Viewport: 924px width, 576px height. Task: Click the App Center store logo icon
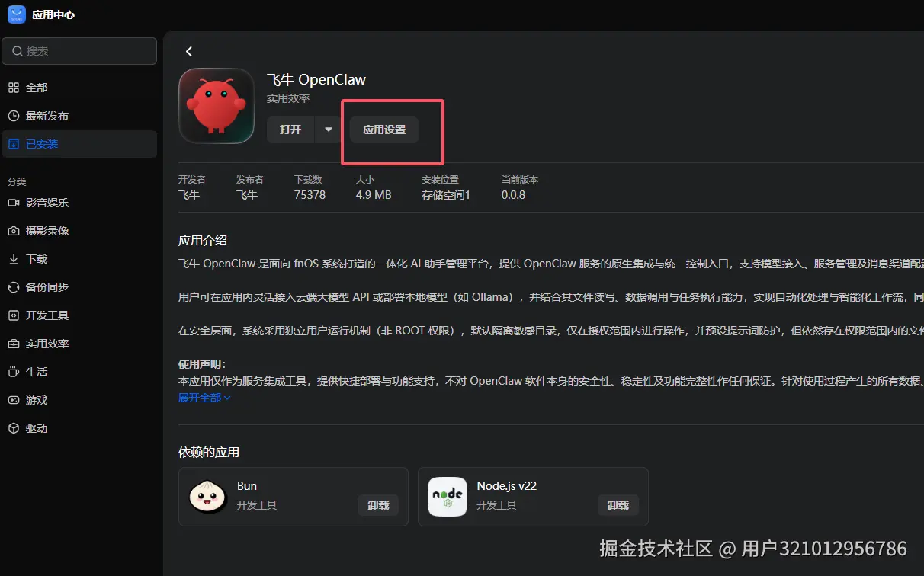(x=16, y=14)
